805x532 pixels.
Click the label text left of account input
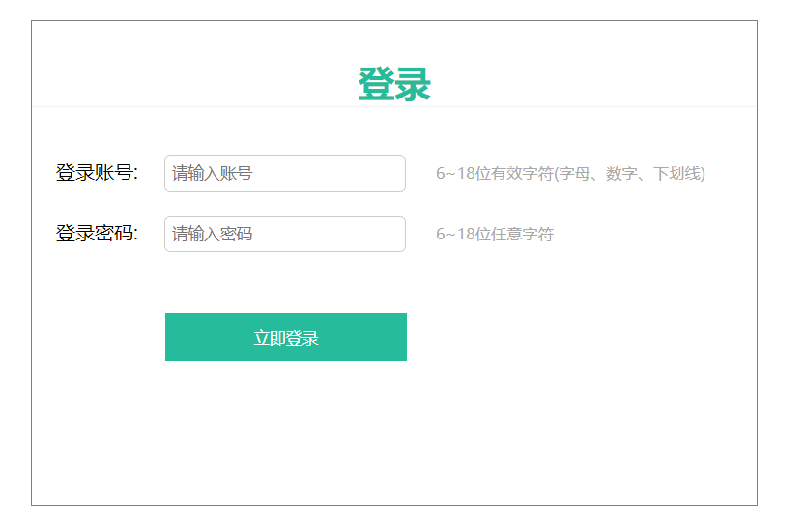point(97,174)
